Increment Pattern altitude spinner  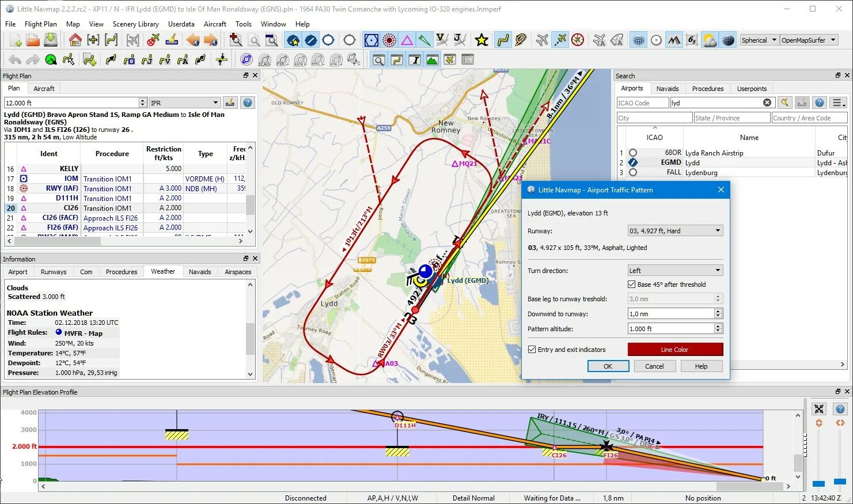(x=718, y=326)
